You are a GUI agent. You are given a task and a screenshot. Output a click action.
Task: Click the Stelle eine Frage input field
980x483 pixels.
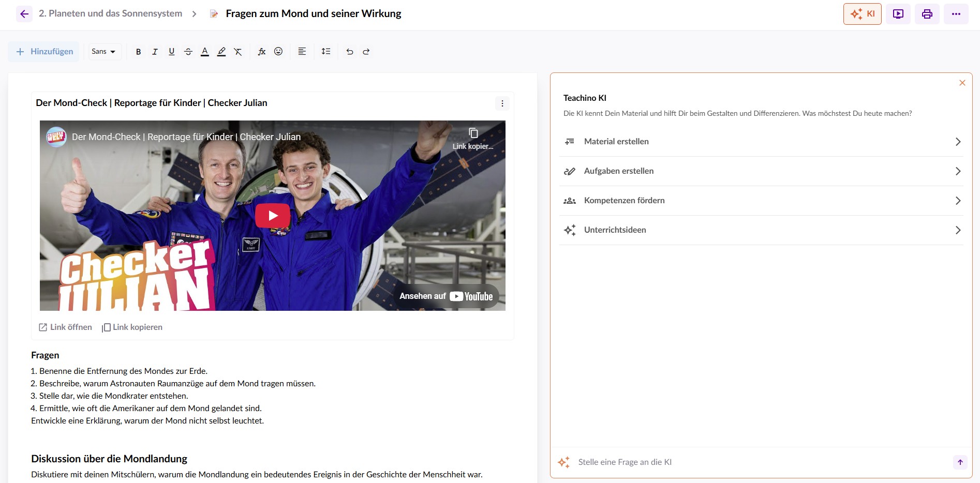761,462
